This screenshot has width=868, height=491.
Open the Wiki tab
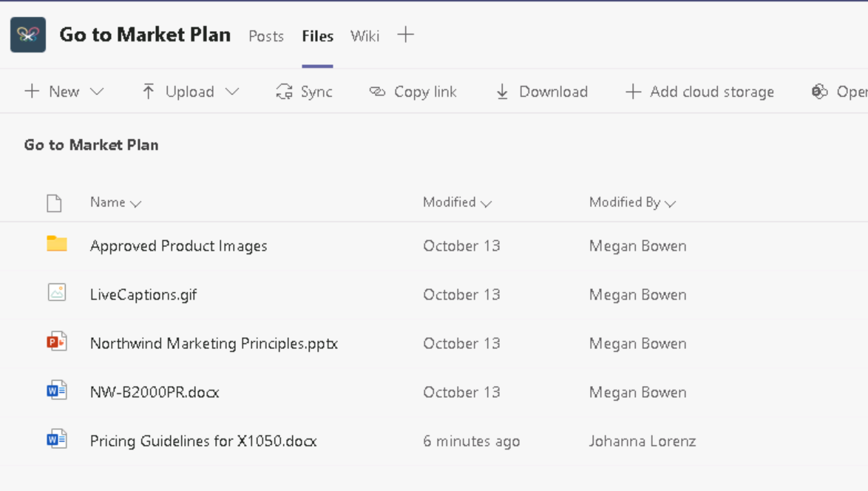(x=365, y=36)
